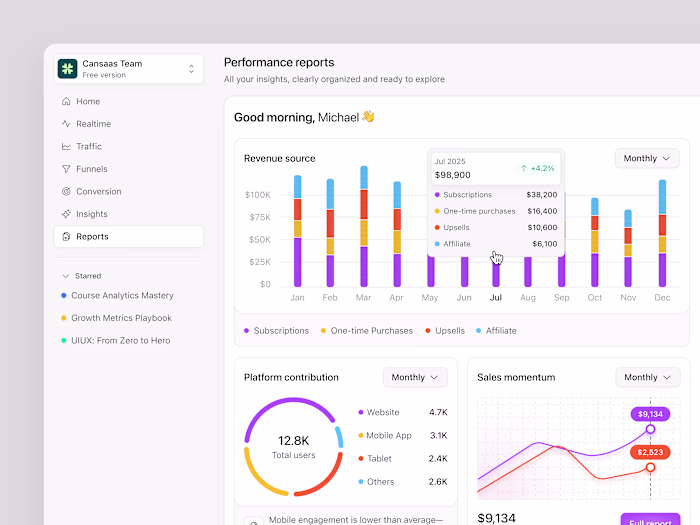The image size is (700, 525).
Task: Click the purple line data point marker
Action: tap(650, 429)
